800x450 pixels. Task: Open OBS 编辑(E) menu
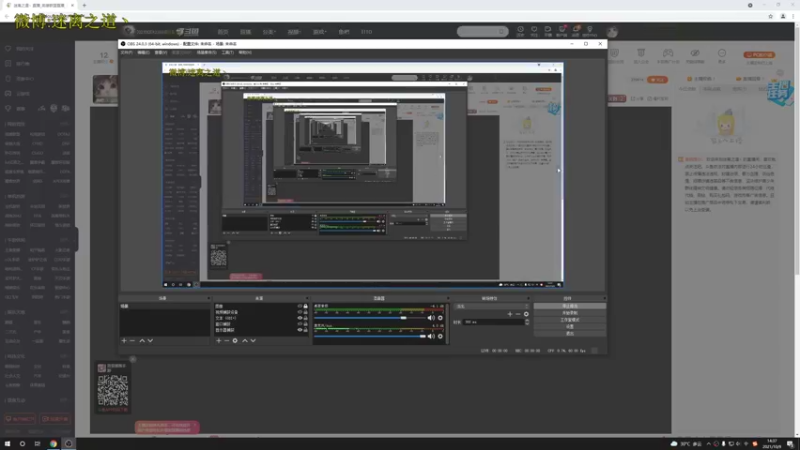(x=143, y=53)
